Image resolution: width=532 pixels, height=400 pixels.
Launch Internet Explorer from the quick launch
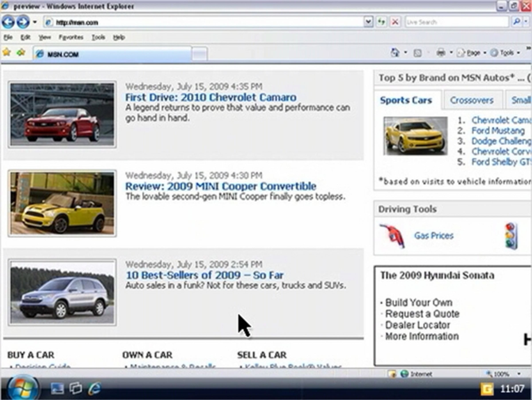94,388
